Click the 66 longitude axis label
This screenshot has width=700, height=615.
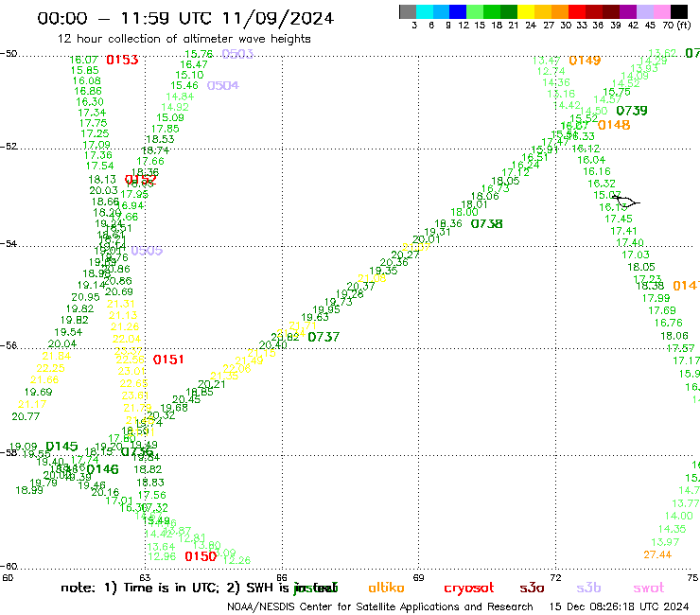point(282,578)
